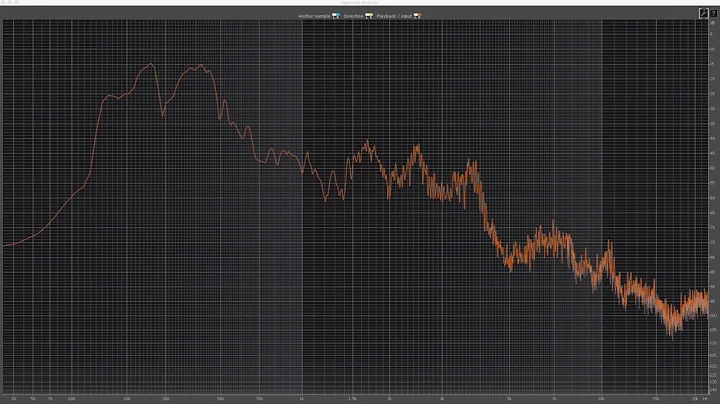The width and height of the screenshot is (720, 404).
Task: Open help with the question mark icon
Action: coord(713,13)
